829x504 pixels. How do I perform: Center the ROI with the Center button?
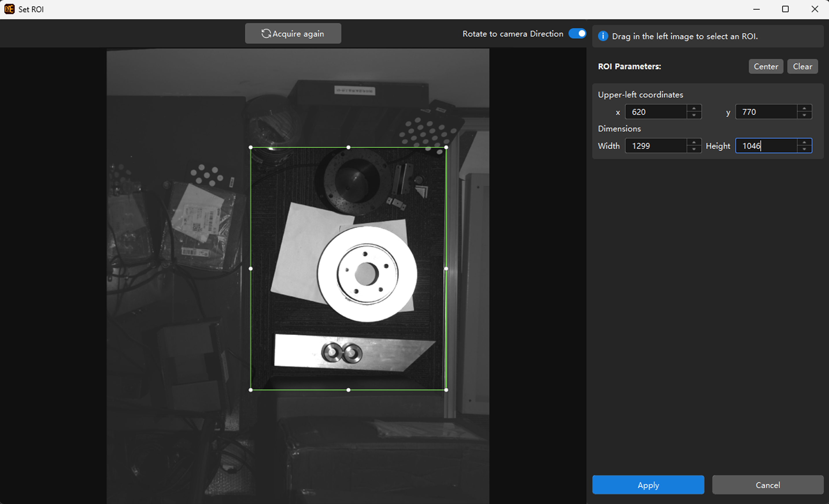(x=766, y=66)
